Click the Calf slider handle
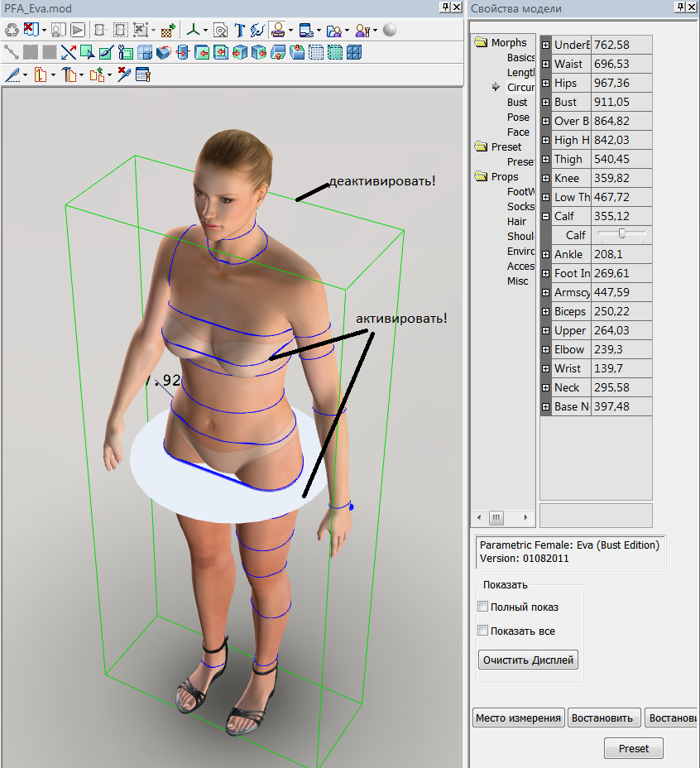Screen dimensions: 700x768 coord(621,235)
